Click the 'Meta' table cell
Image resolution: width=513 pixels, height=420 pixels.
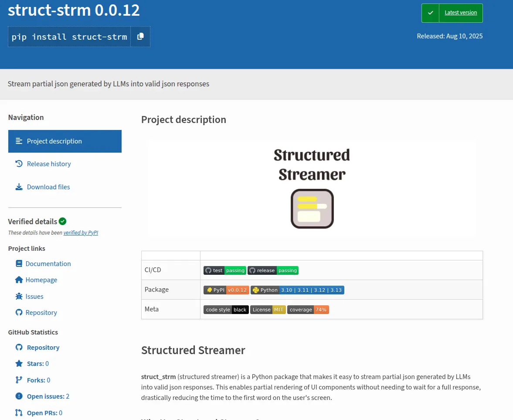pos(170,309)
